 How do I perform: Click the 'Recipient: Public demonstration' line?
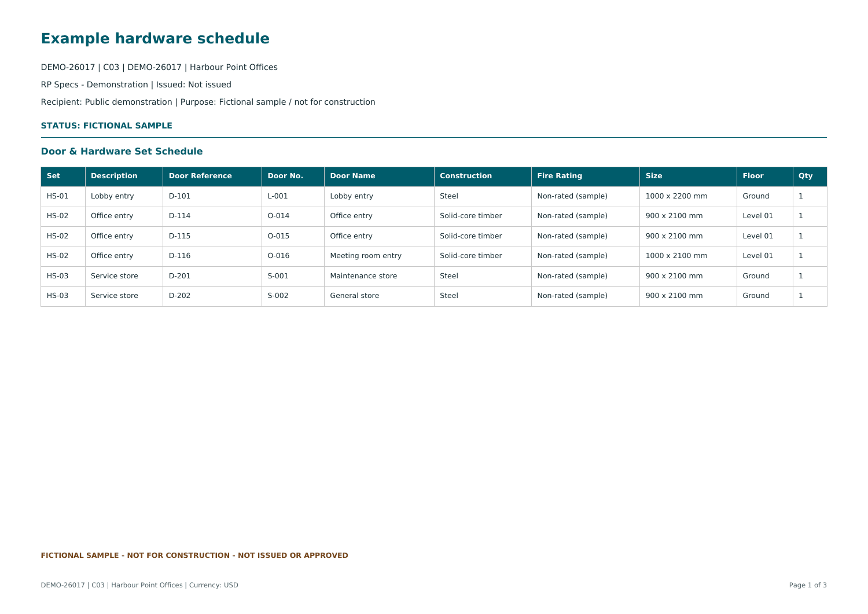tap(208, 102)
